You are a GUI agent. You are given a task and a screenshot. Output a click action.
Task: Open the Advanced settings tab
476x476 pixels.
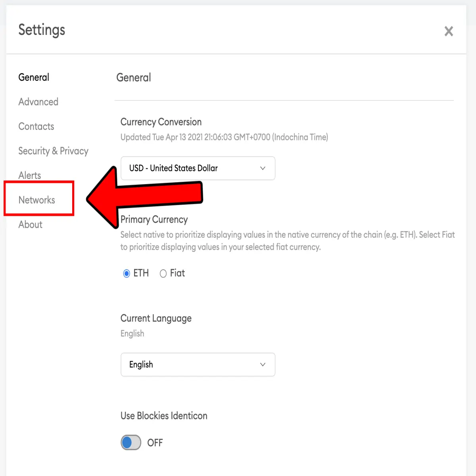(38, 102)
